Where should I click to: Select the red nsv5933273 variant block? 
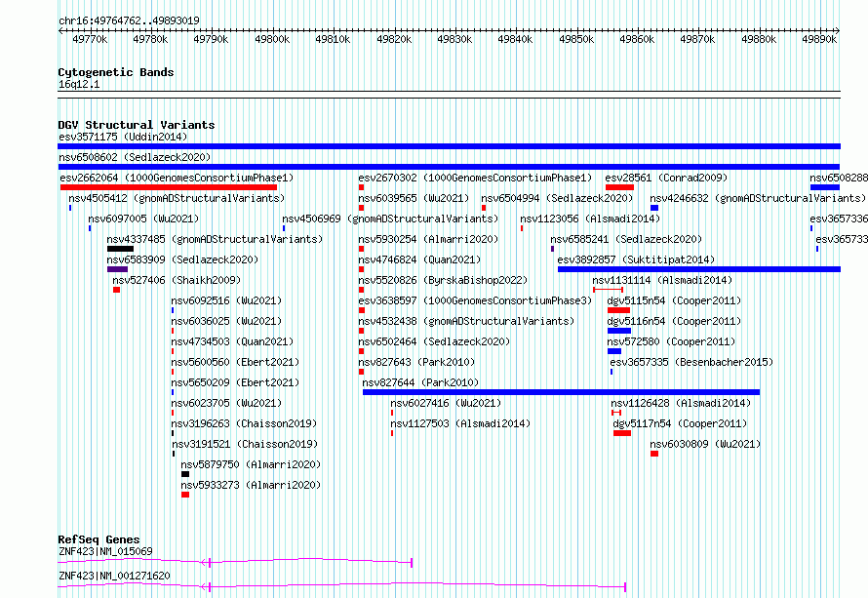click(x=185, y=495)
